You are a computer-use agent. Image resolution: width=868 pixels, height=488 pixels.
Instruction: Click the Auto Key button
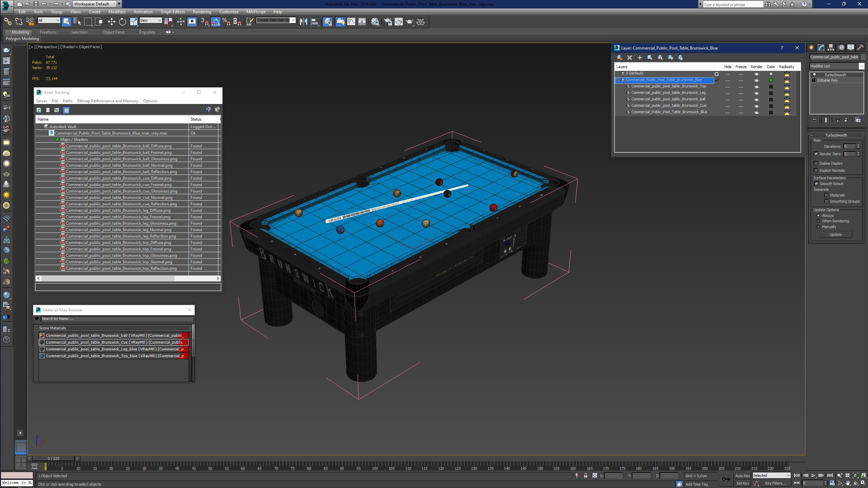(x=743, y=476)
